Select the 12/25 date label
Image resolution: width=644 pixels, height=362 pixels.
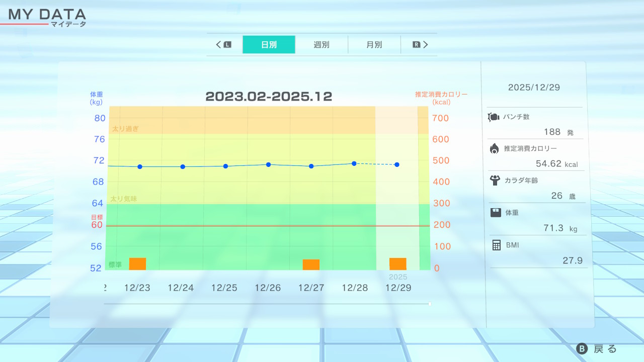[224, 288]
